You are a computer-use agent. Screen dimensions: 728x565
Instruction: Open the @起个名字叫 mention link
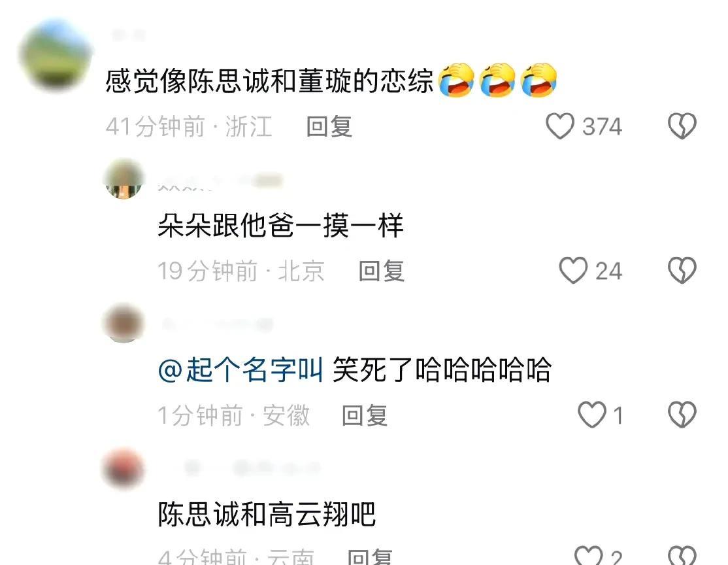pyautogui.click(x=240, y=370)
